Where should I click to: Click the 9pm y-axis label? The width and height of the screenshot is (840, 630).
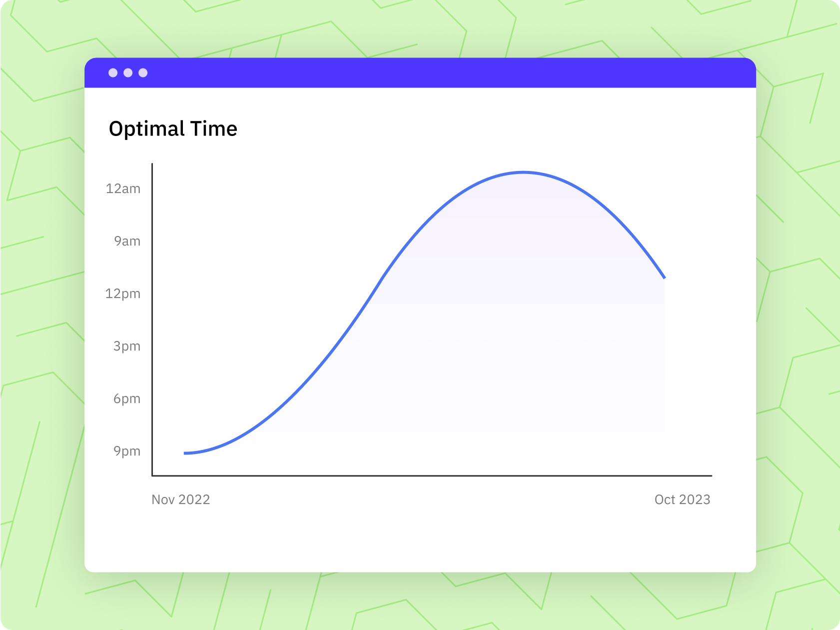pyautogui.click(x=126, y=451)
